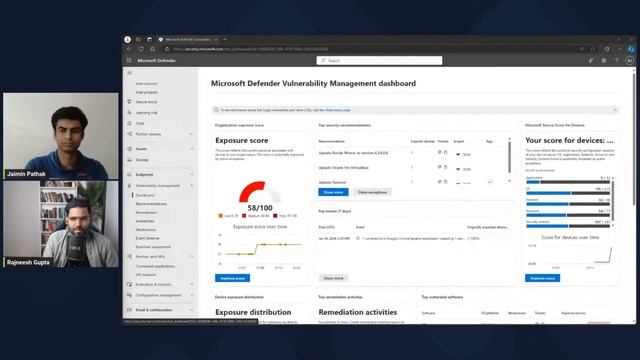
Task: Click the Vulnerability management icon
Action: tap(129, 185)
